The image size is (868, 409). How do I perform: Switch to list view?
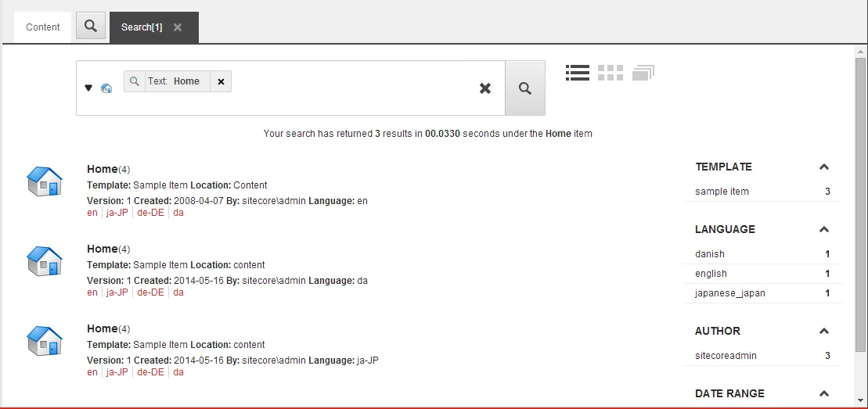pyautogui.click(x=578, y=73)
